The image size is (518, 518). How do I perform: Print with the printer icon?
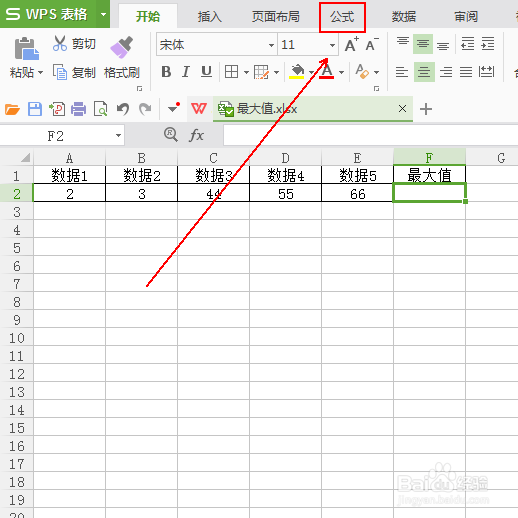(x=78, y=109)
